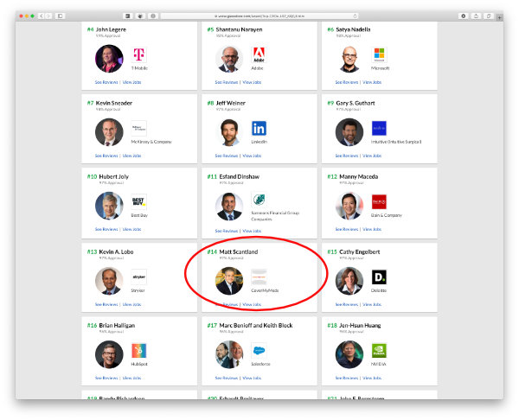Open See Reviews for Esfand Dinshaw

click(227, 231)
